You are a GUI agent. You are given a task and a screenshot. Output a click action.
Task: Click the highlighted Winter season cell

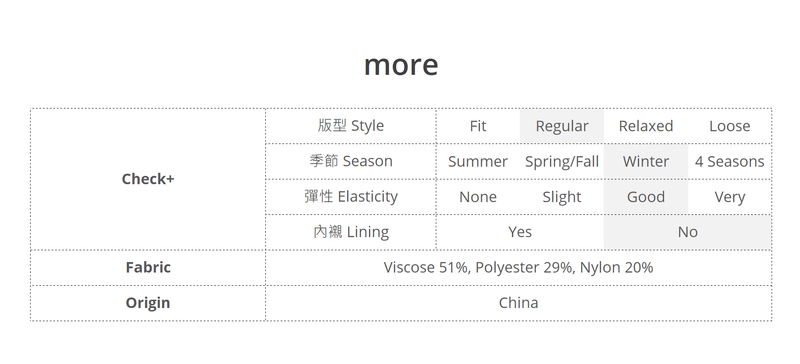point(645,161)
